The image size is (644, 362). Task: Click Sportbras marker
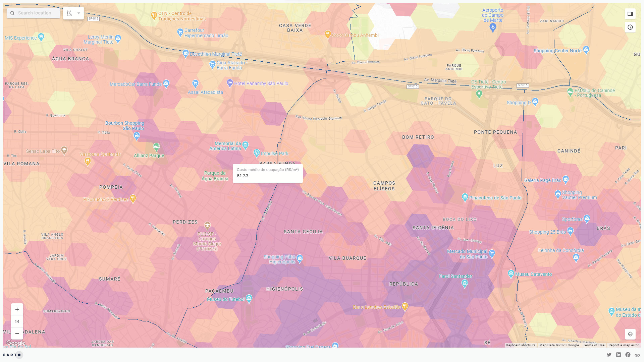coord(587,219)
